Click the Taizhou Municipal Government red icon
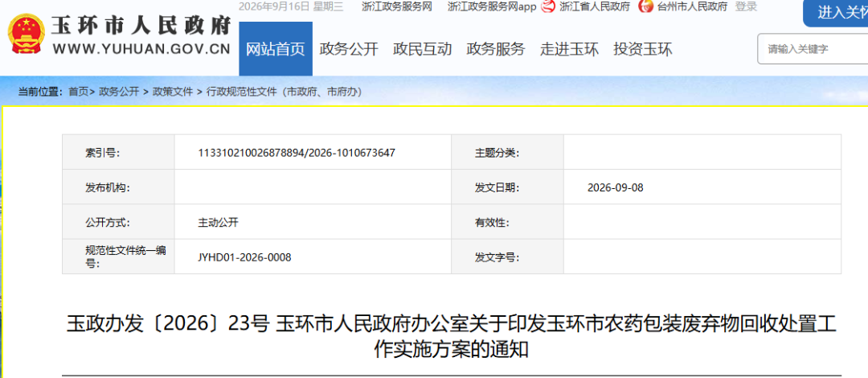The image size is (868, 378). click(645, 6)
